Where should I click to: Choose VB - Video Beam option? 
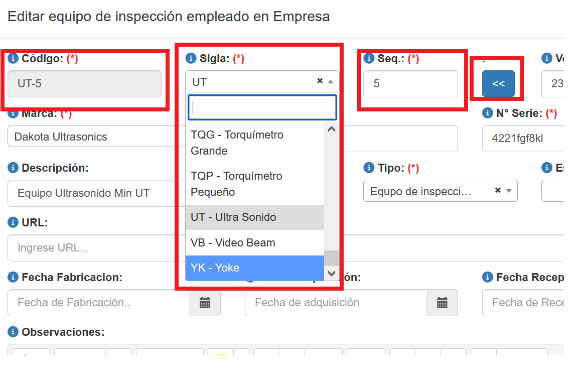tap(255, 243)
